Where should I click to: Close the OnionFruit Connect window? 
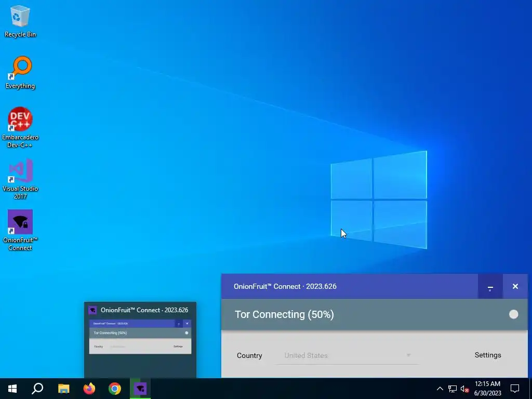tap(515, 286)
